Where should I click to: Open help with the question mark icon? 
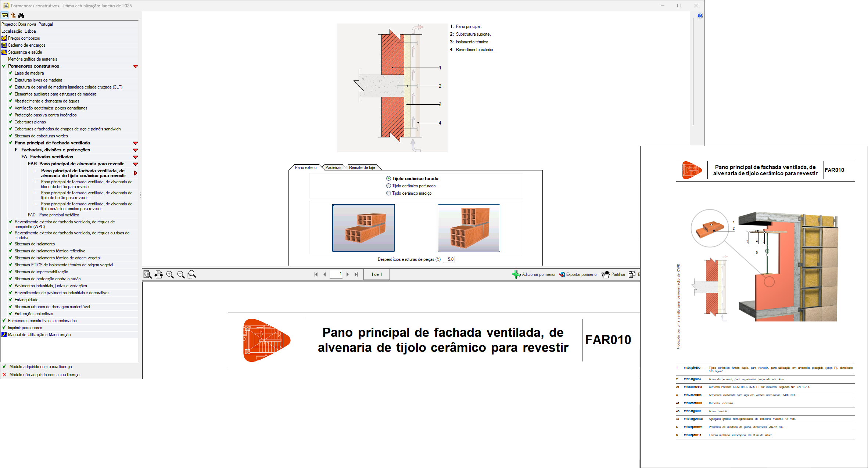[x=700, y=15]
